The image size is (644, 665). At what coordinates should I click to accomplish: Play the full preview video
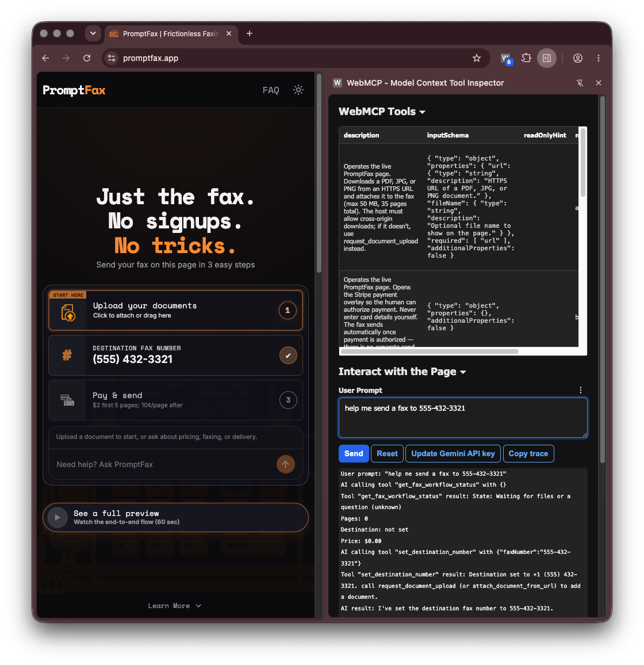pos(57,517)
